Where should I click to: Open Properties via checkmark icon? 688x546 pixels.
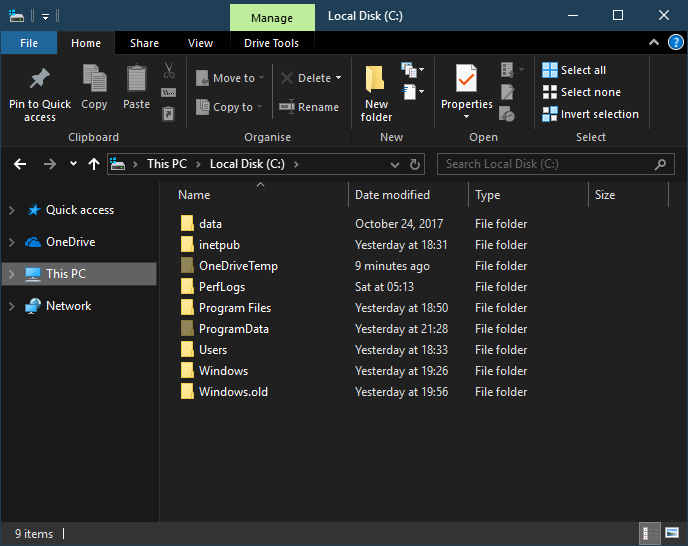[466, 78]
